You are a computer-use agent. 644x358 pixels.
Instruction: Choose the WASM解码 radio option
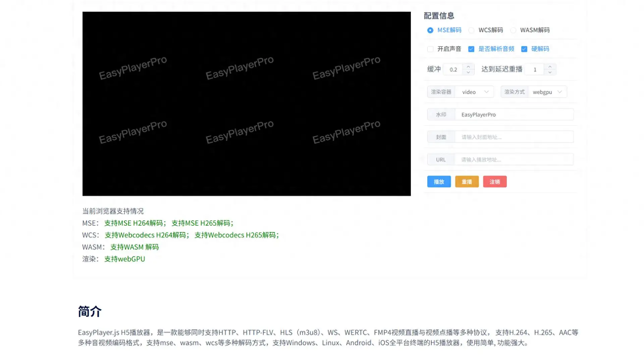pyautogui.click(x=513, y=30)
